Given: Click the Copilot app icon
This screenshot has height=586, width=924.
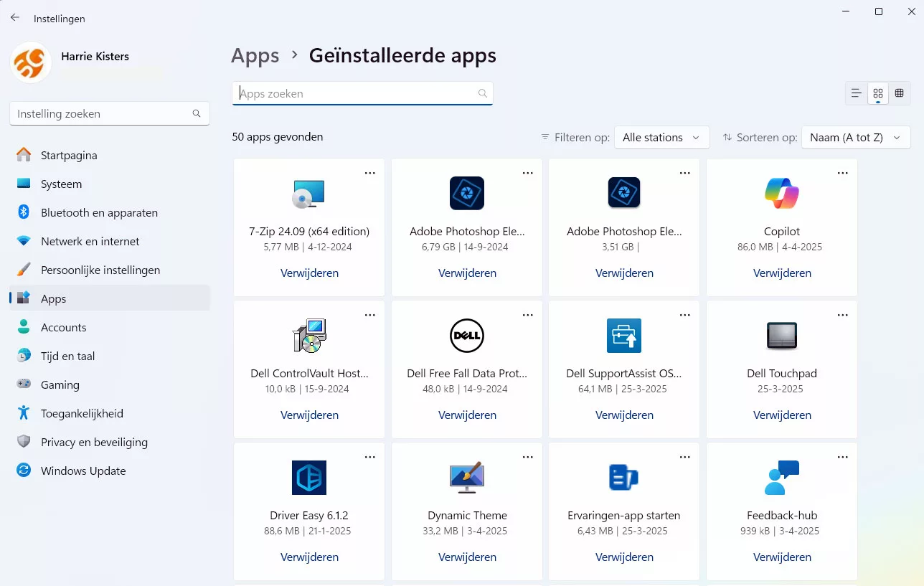Looking at the screenshot, I should pyautogui.click(x=782, y=194).
